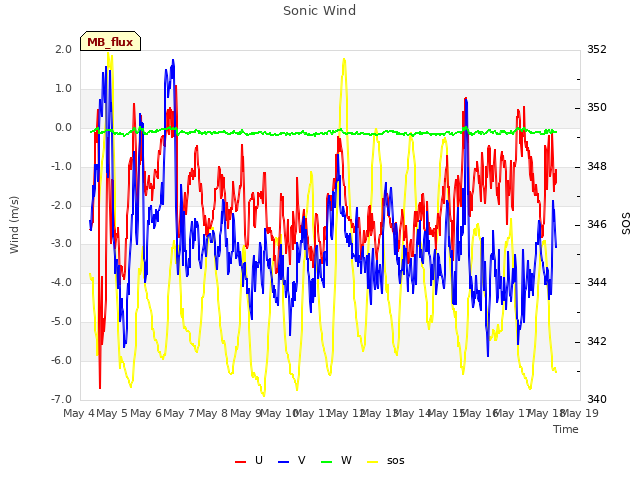Click the right-side SOS axis label
The image size is (640, 480).
tap(626, 224)
